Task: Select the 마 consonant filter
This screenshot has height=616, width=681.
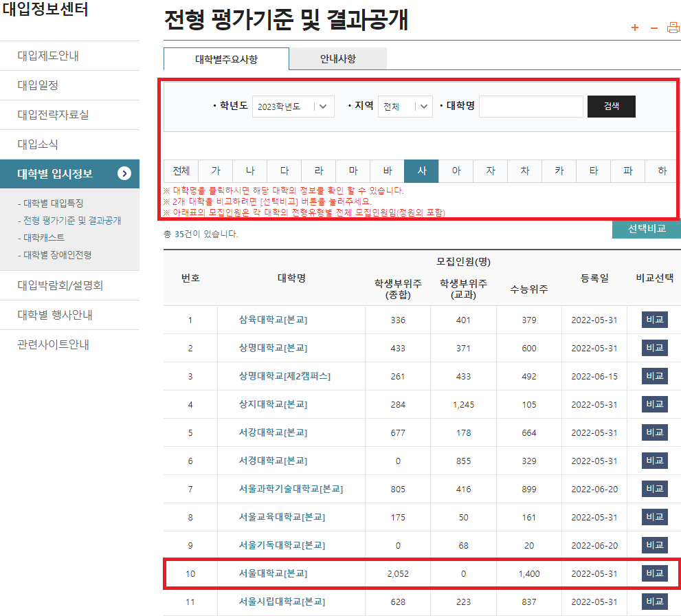Action: (353, 171)
